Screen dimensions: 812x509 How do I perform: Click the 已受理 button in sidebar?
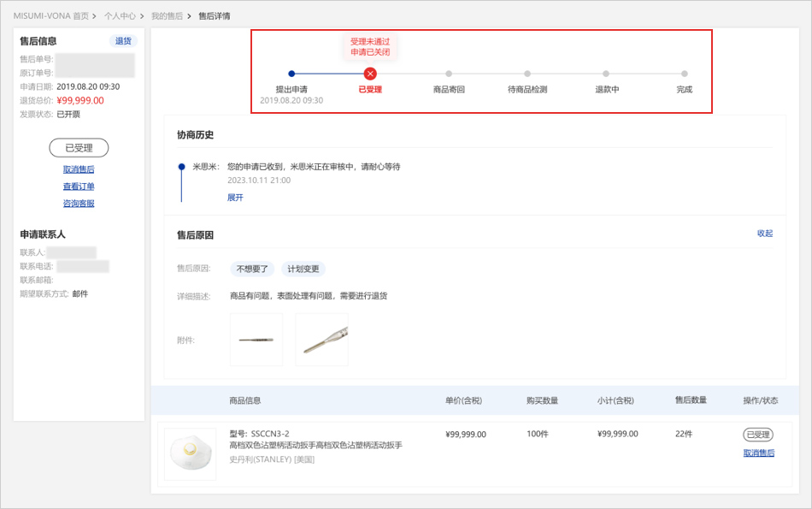[79, 148]
